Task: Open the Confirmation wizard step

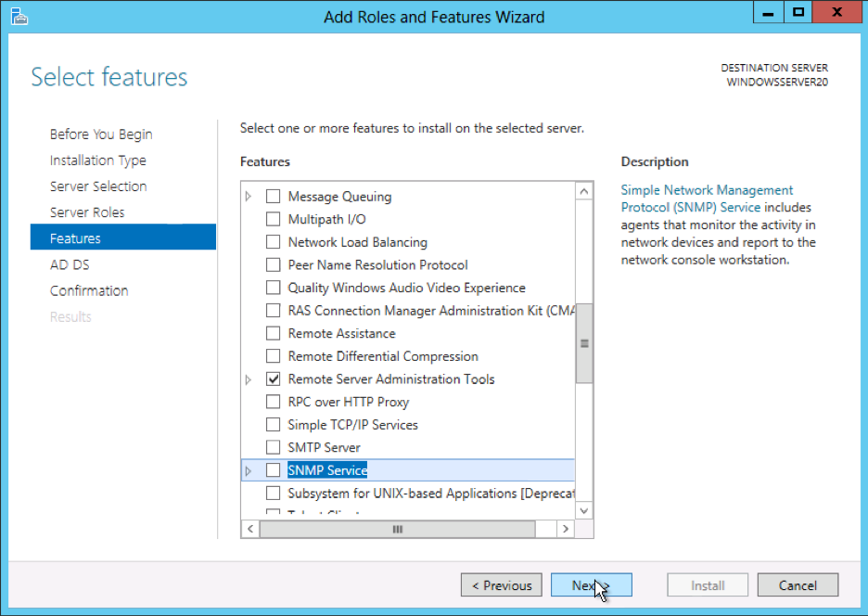Action: (89, 290)
